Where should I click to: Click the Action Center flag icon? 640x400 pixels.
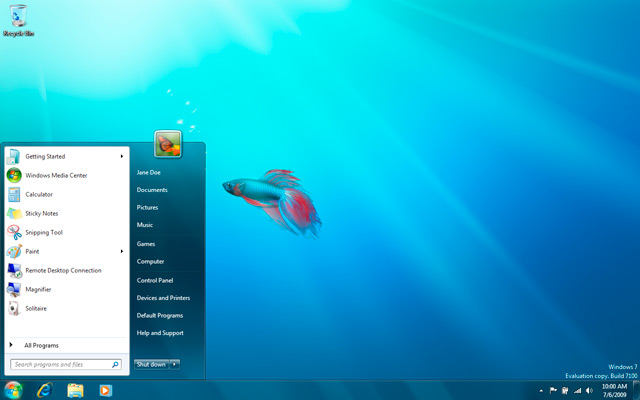pyautogui.click(x=553, y=391)
